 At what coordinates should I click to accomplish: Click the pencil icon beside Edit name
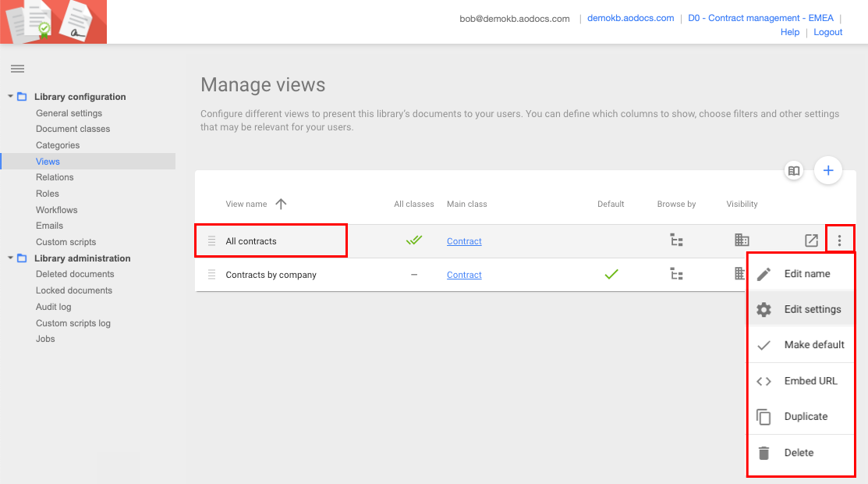(764, 272)
